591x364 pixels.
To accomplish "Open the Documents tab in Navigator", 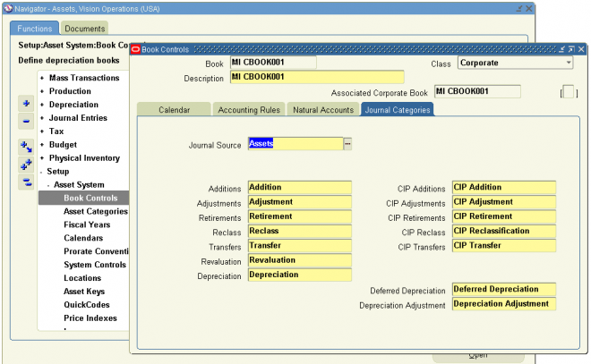I will 84,29.
